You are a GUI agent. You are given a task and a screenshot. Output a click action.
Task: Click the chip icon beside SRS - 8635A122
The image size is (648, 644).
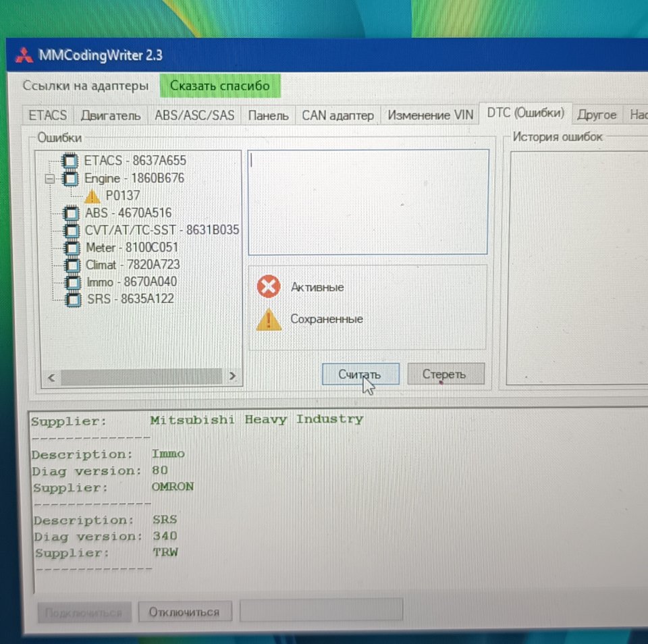(x=74, y=300)
